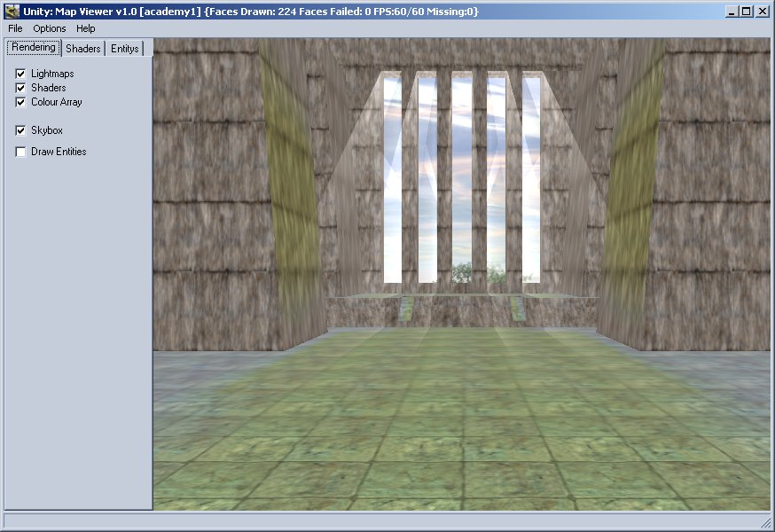Open the File menu
This screenshot has width=775, height=532.
[x=15, y=28]
